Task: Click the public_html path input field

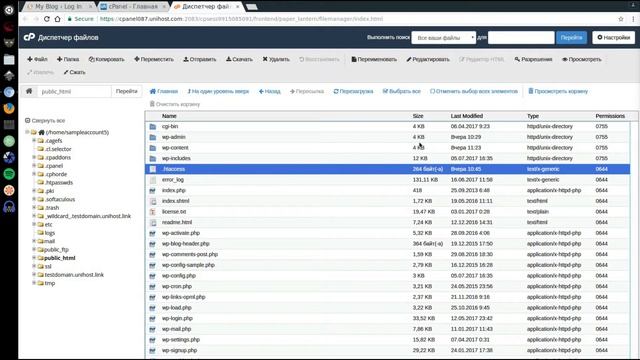Action: pos(74,91)
